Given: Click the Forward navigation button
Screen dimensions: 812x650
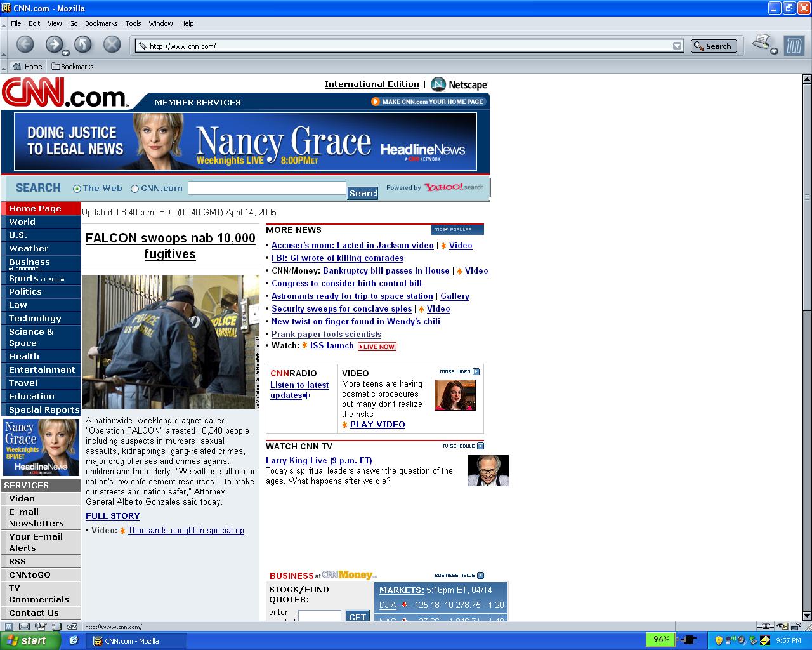Looking at the screenshot, I should [54, 44].
